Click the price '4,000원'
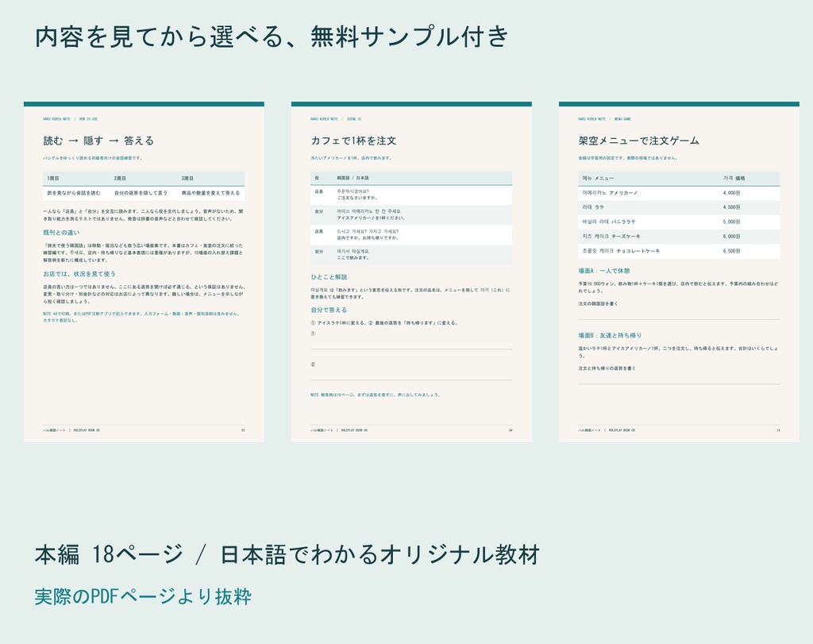Screen dimensions: 813x644 [x=731, y=193]
